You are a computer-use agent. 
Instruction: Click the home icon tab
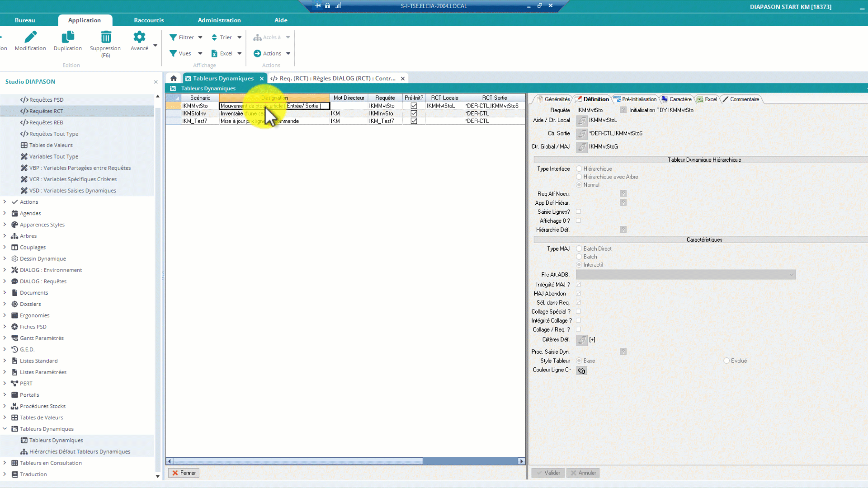pos(174,78)
